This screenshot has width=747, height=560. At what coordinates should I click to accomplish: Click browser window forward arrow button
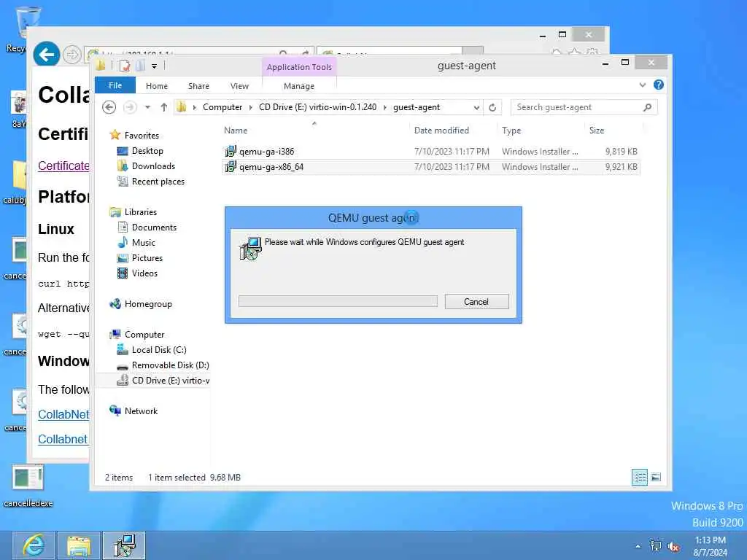point(72,55)
